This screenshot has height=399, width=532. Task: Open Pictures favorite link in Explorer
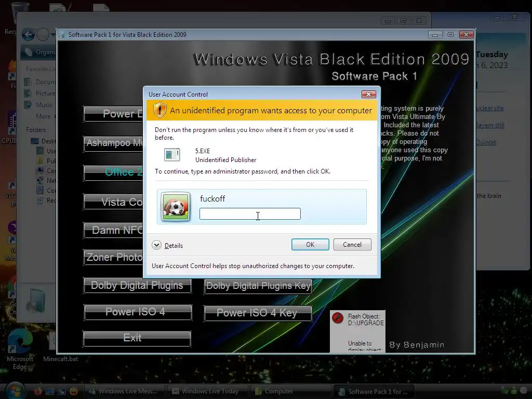point(39,94)
